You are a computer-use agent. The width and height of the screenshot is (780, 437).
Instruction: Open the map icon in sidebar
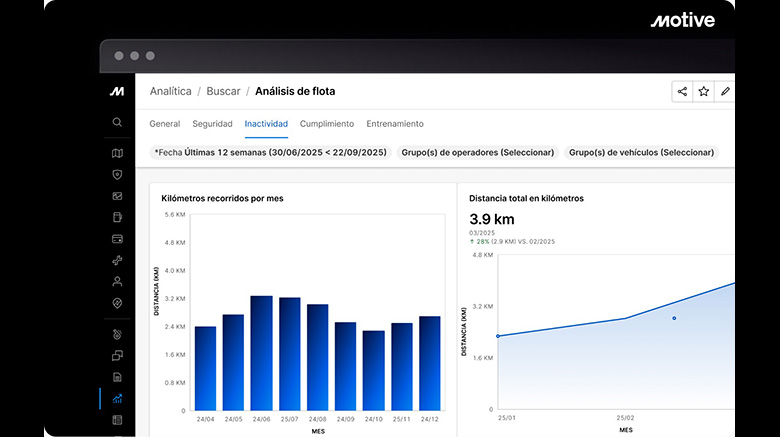click(117, 153)
